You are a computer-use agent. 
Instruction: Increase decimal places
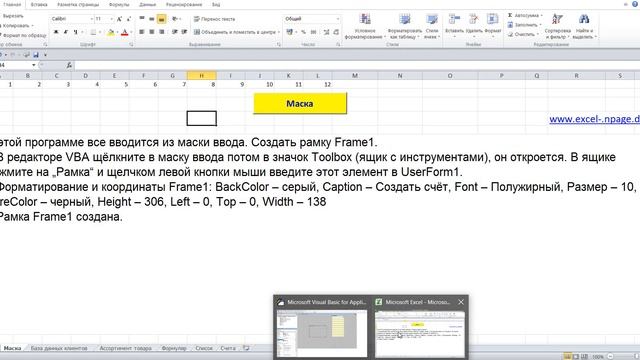coord(326,32)
